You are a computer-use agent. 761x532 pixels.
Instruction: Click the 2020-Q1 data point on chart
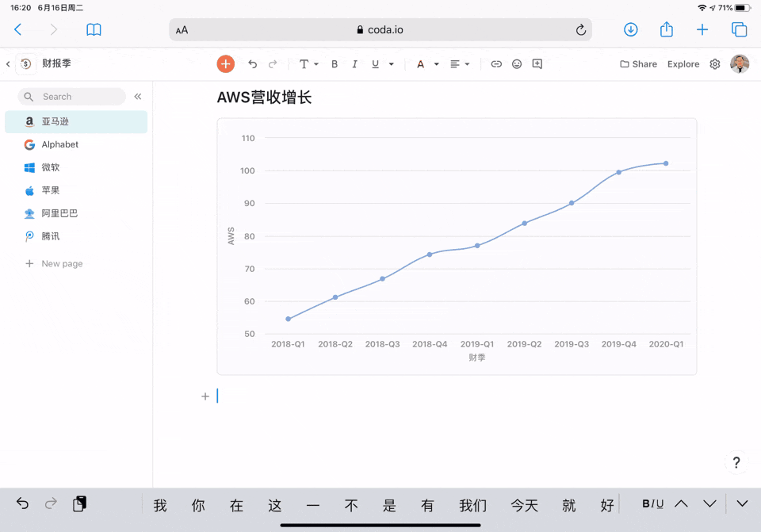[666, 163]
